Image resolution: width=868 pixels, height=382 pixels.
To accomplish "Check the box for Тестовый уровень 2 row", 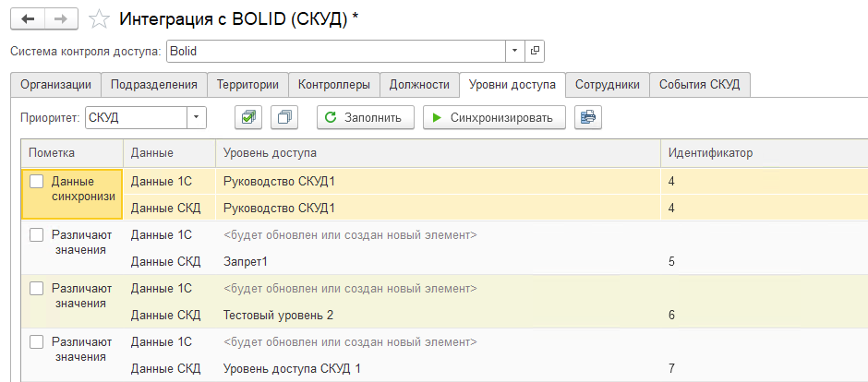I will [x=36, y=289].
